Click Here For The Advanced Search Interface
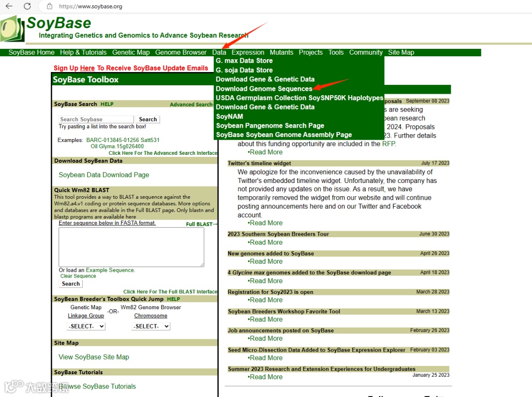Image resolution: width=532 pixels, height=397 pixels. click(x=163, y=153)
